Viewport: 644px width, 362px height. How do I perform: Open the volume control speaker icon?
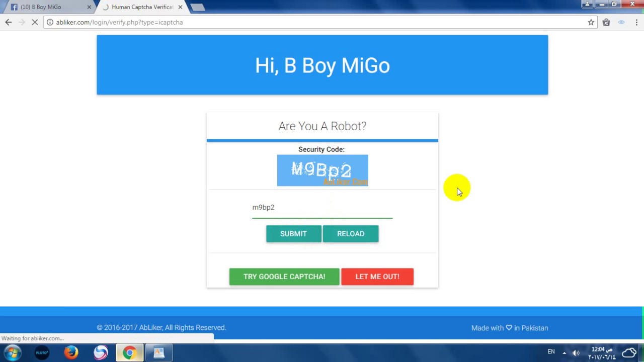click(x=576, y=352)
